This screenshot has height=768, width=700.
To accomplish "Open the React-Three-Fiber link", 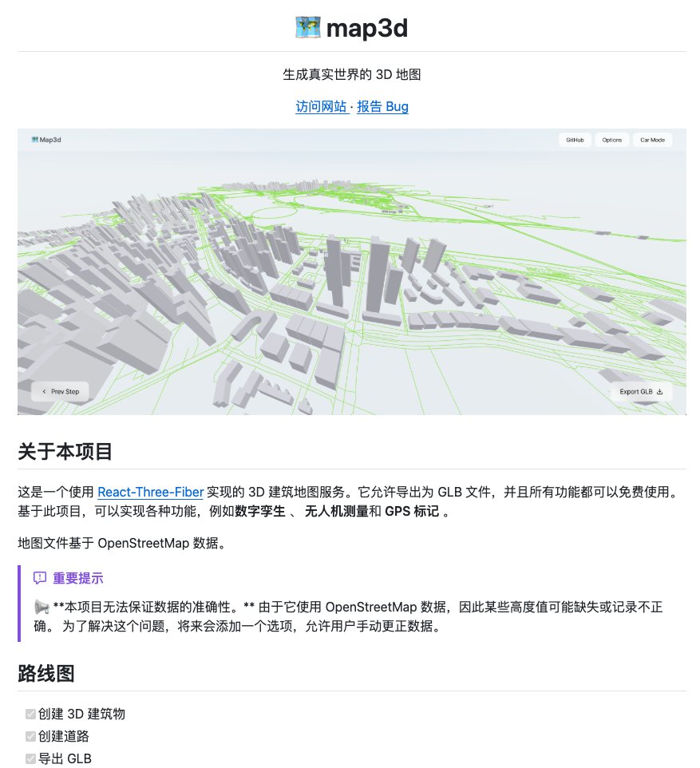I will tap(150, 492).
